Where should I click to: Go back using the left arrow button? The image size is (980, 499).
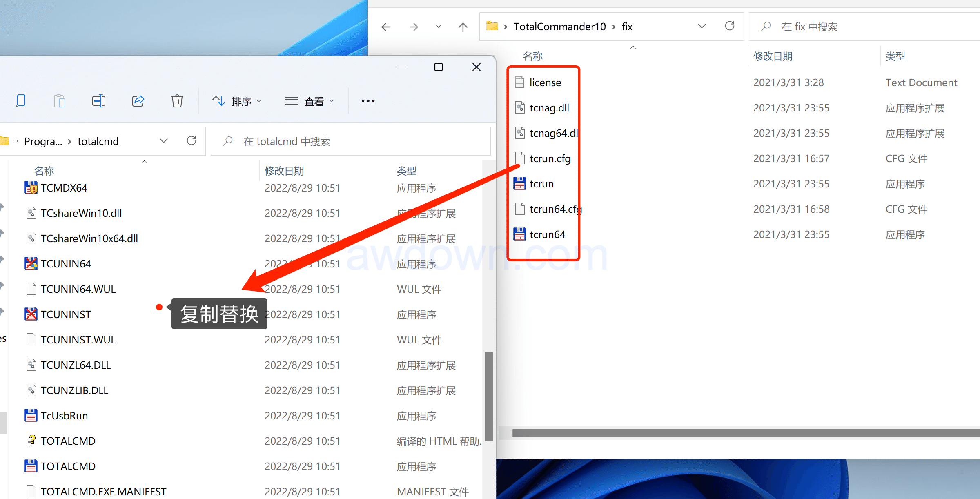[385, 27]
